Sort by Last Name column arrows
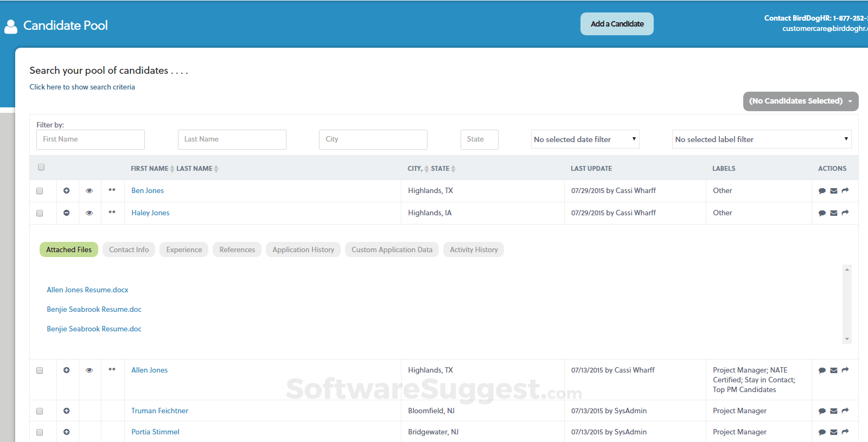 coord(216,169)
